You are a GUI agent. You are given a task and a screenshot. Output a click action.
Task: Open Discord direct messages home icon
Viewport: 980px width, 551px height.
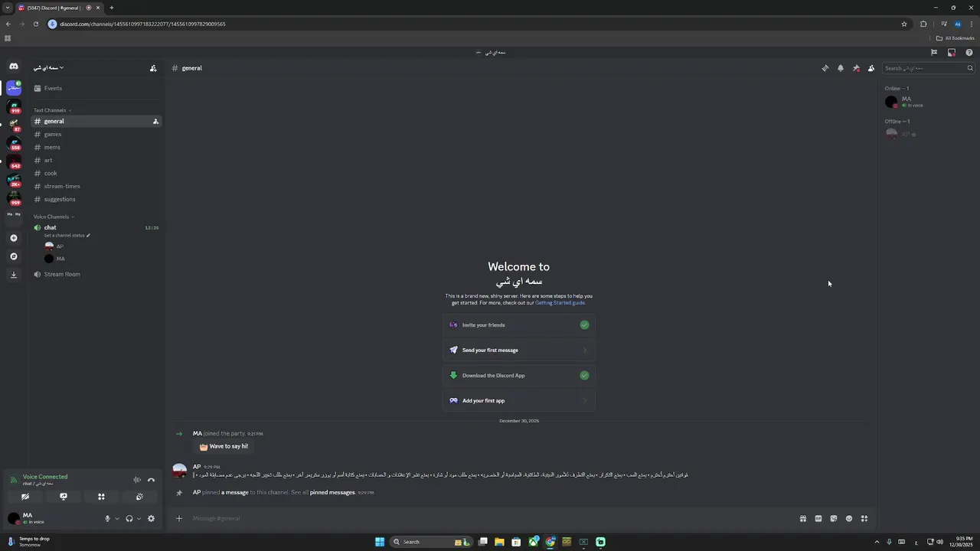pos(14,67)
